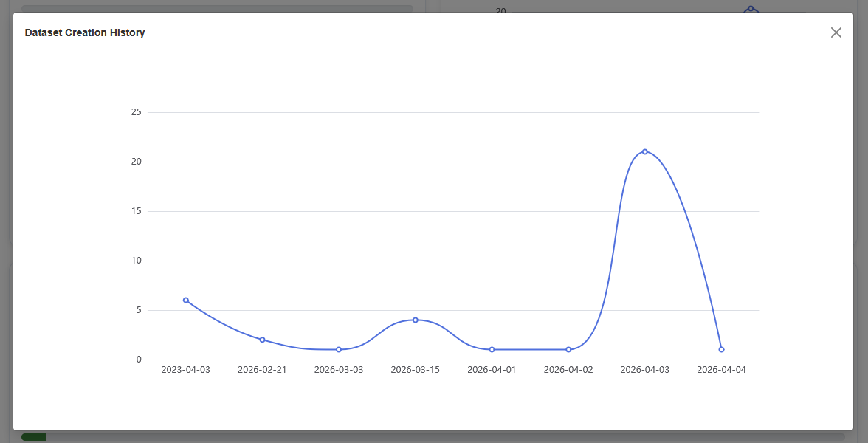Click the x-axis label 2023-04-03
Image resolution: width=868 pixels, height=443 pixels.
coord(185,369)
